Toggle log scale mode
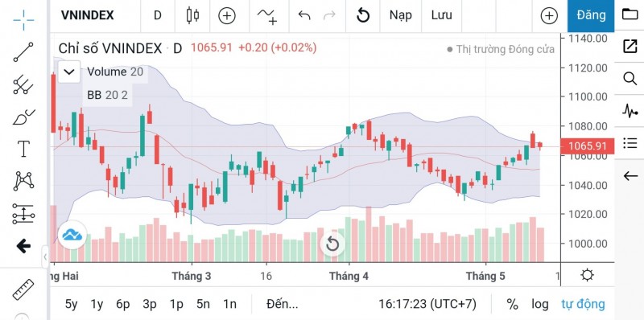Screen dimensions: 644x320 pos(539,304)
